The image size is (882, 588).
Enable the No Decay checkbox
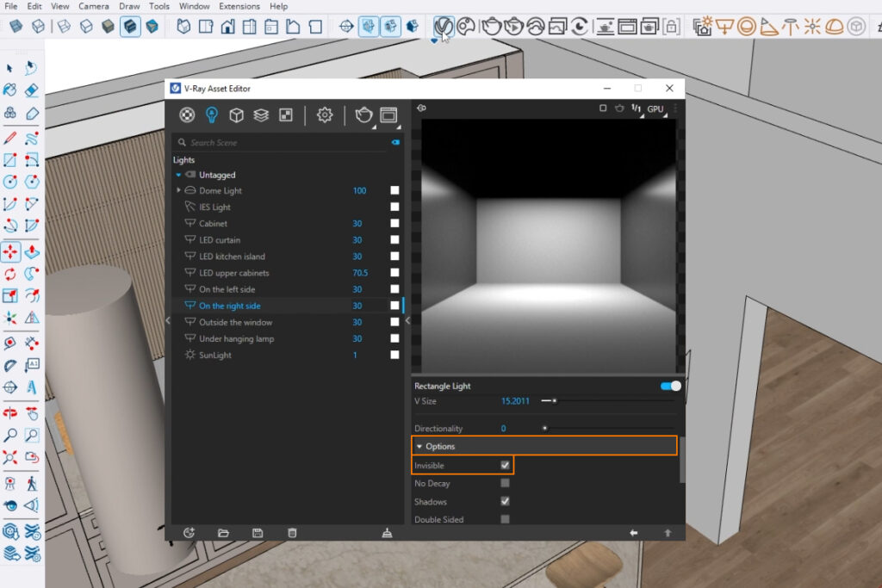coord(506,484)
